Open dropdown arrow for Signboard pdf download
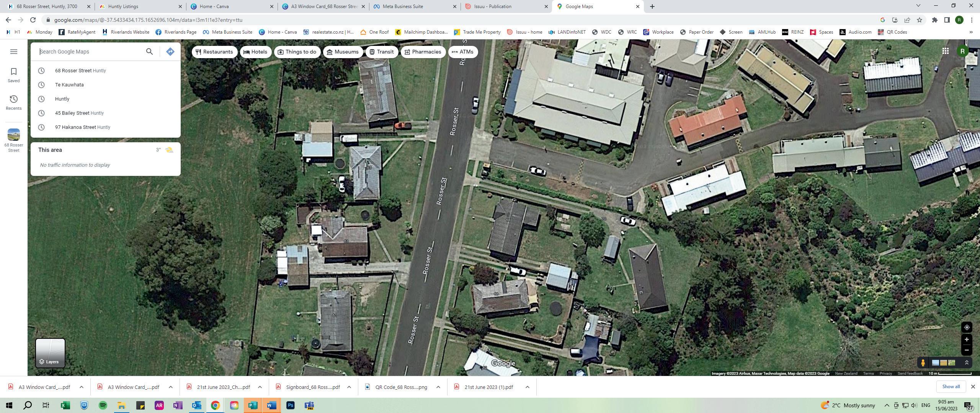980x413 pixels. point(349,387)
